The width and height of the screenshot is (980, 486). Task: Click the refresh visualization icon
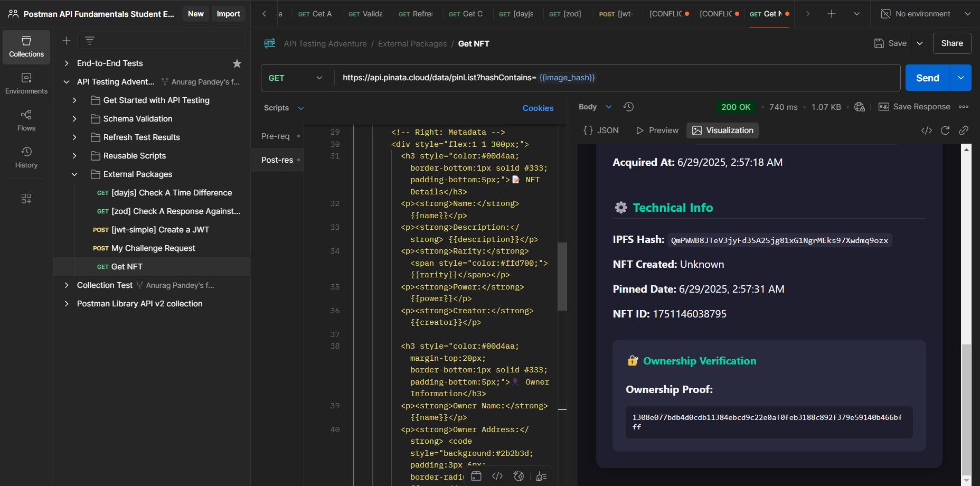click(945, 130)
